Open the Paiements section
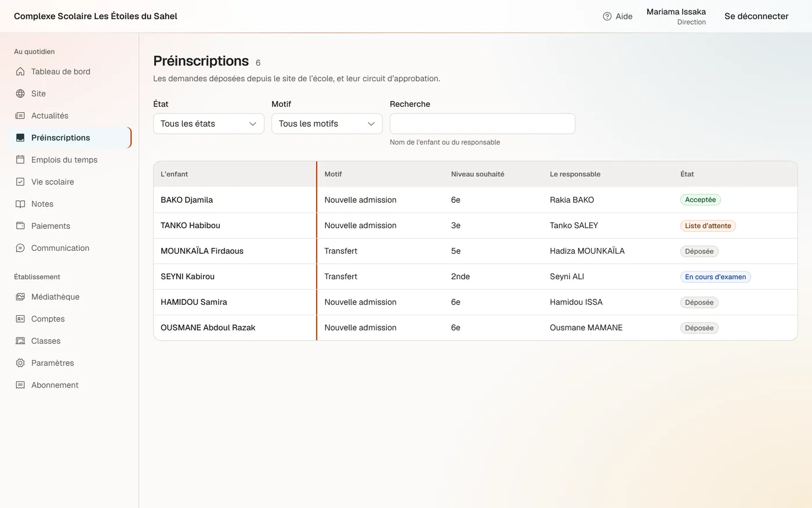812x508 pixels. pos(70,226)
